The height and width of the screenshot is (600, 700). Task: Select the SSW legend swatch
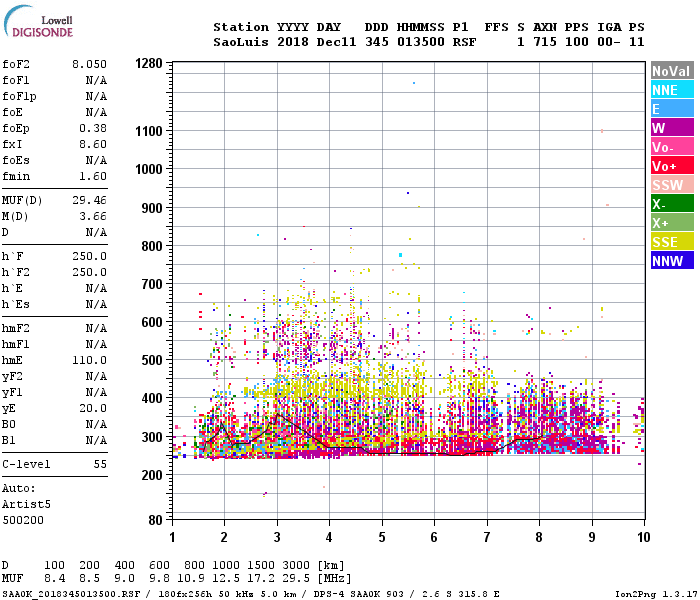point(672,185)
